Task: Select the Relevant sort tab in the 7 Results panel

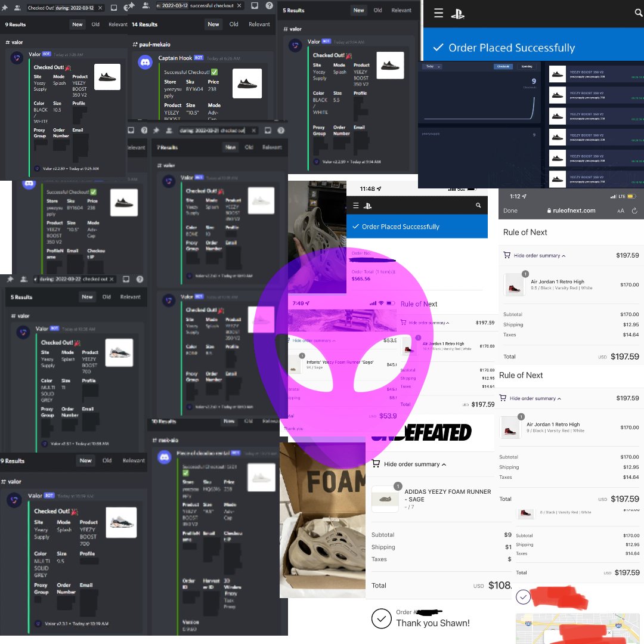Action: (x=272, y=147)
